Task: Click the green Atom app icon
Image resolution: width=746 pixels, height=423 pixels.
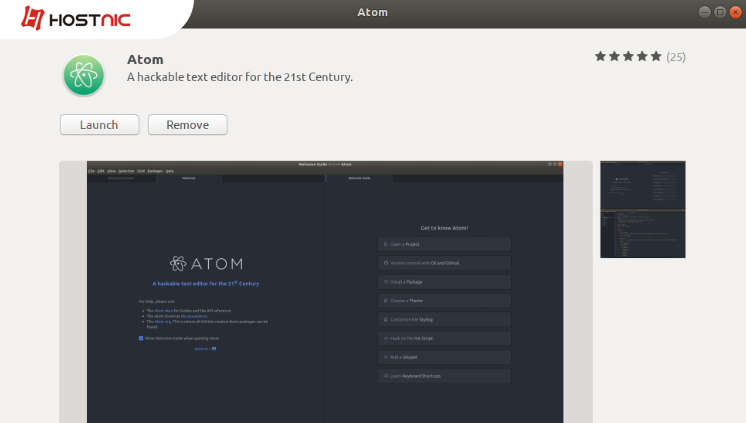Action: 84,75
